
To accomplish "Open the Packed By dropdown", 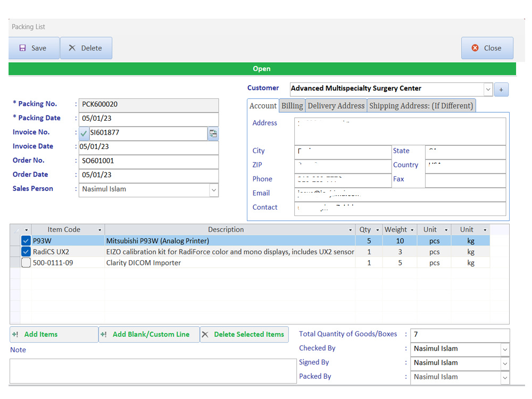I will pyautogui.click(x=505, y=378).
